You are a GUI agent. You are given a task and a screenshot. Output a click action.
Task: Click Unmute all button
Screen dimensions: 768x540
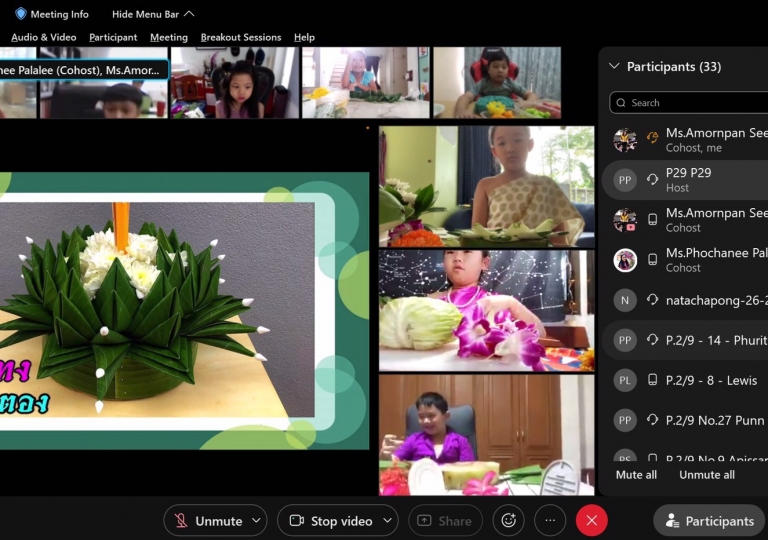coord(707,475)
